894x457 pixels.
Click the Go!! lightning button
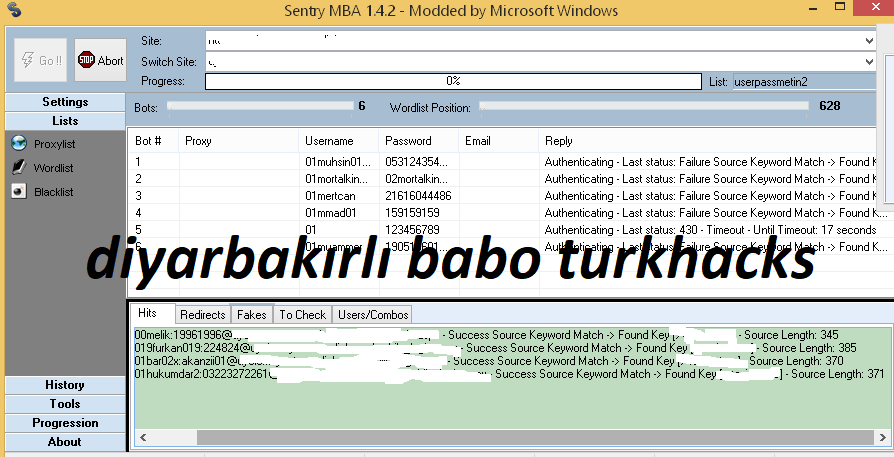[x=40, y=60]
